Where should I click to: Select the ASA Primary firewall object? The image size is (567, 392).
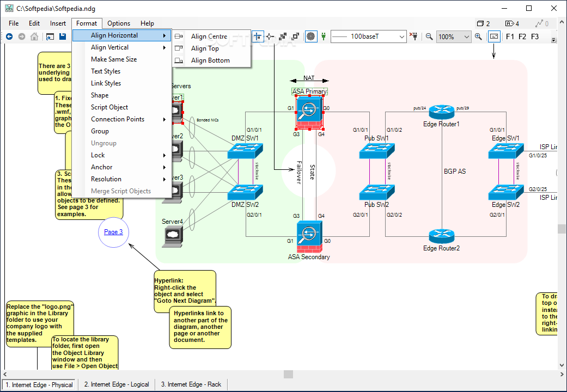pyautogui.click(x=309, y=113)
